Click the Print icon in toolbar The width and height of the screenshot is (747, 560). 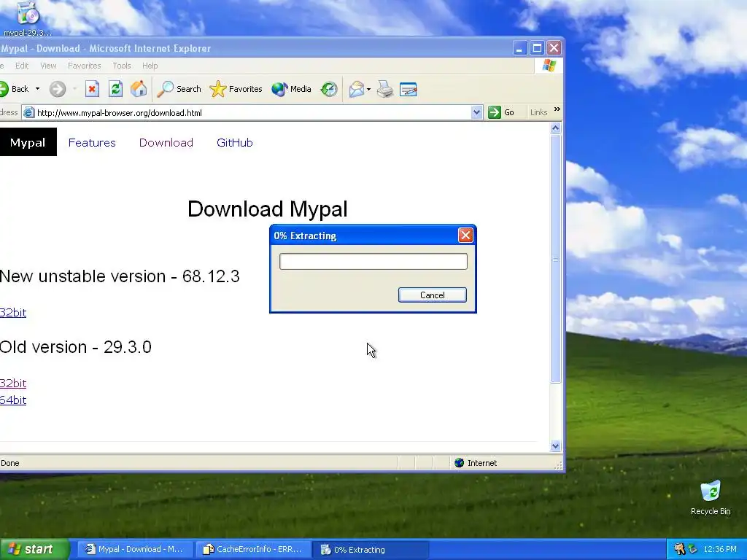pyautogui.click(x=385, y=89)
